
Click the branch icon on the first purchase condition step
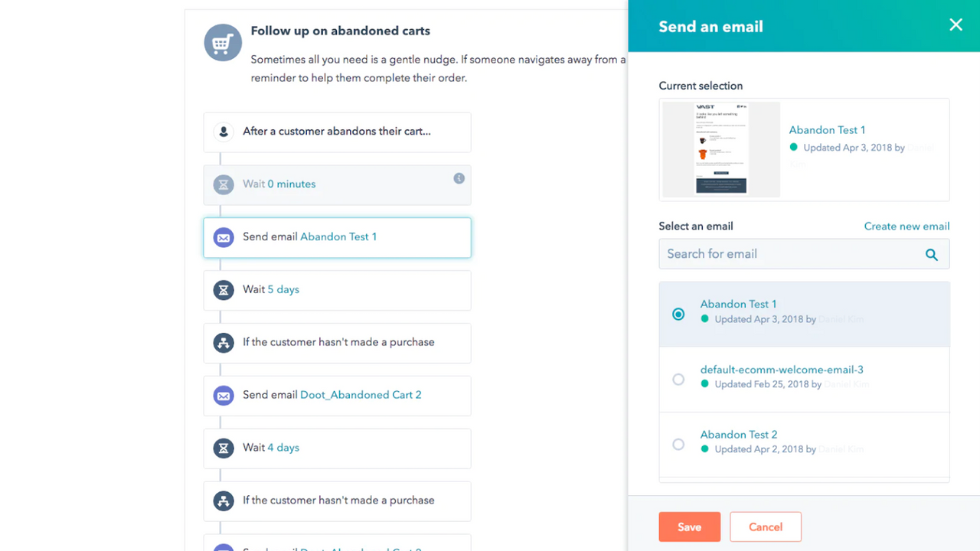223,343
